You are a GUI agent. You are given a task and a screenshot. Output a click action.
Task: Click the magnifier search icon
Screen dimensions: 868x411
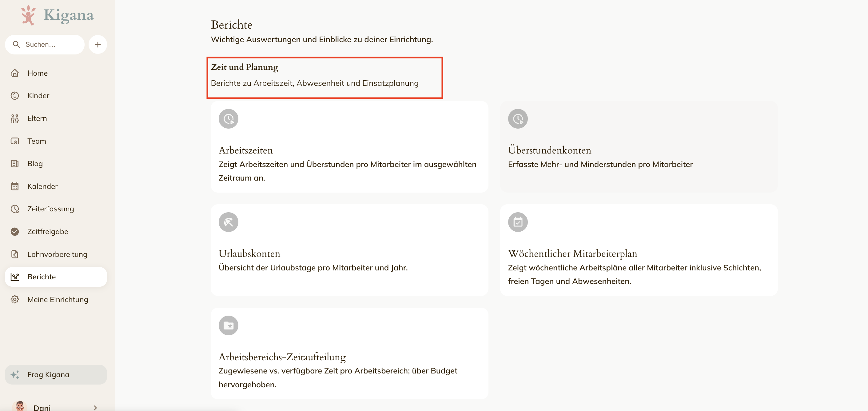(16, 45)
